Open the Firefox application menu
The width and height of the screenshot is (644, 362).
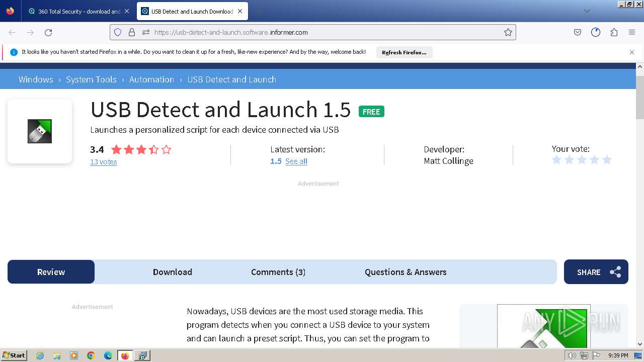point(632,32)
